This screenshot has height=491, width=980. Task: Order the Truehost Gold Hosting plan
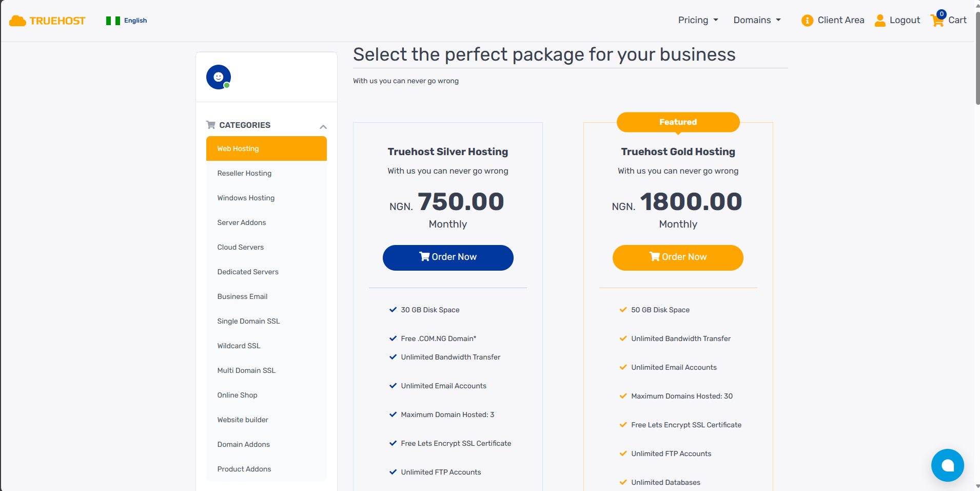pos(677,257)
